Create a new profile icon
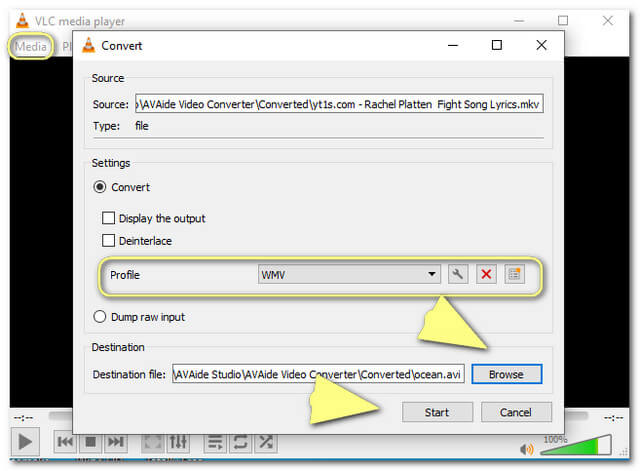640x471 pixels. [514, 274]
